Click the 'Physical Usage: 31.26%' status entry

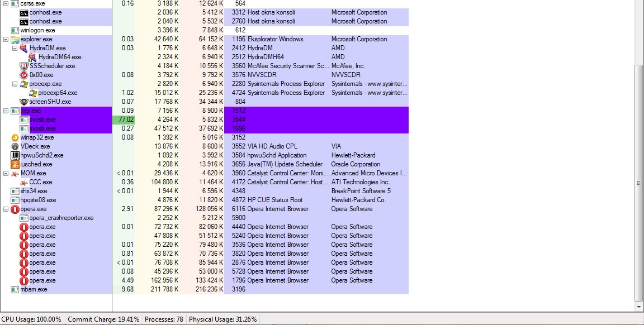point(222,319)
